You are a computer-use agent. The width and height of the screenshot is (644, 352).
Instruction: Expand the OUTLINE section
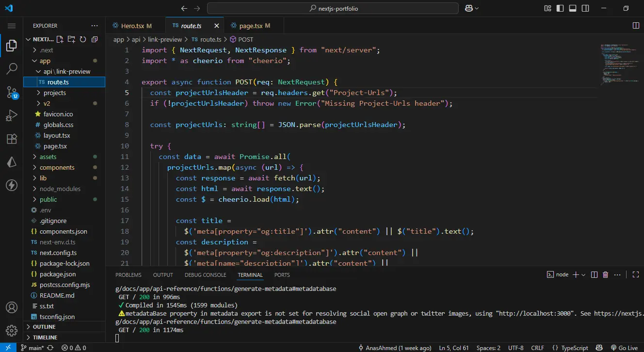(44, 327)
